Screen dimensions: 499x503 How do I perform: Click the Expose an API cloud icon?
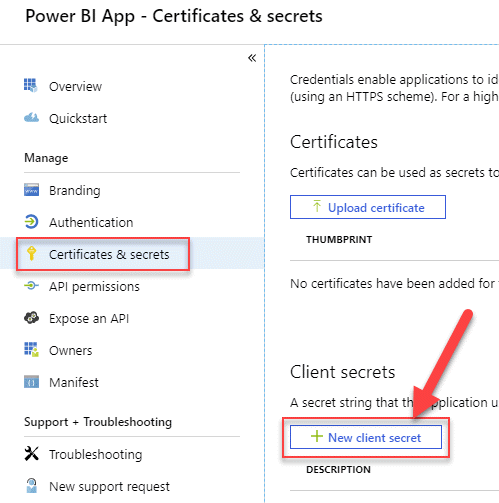[31, 318]
